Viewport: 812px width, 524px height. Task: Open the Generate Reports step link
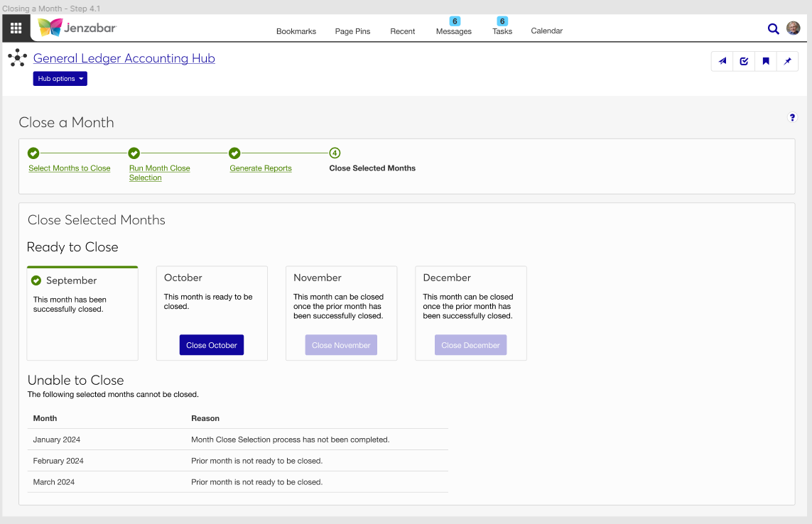[261, 168]
